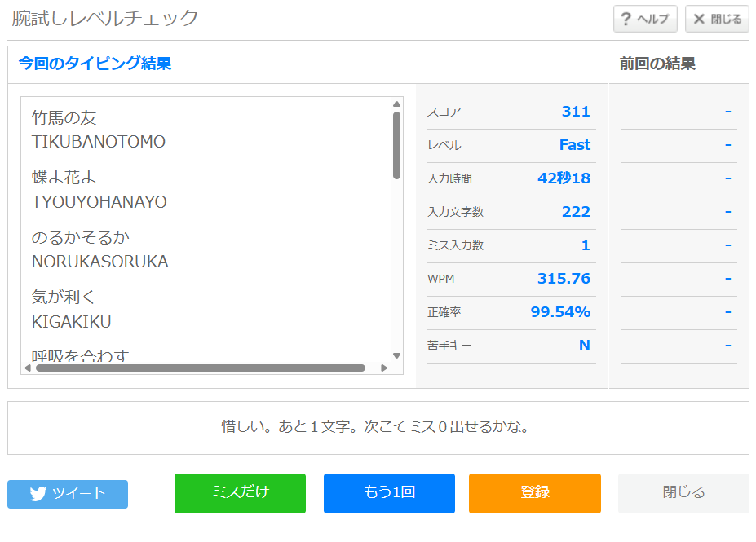Click the weak key value N
This screenshot has width=756, height=542.
585,346
